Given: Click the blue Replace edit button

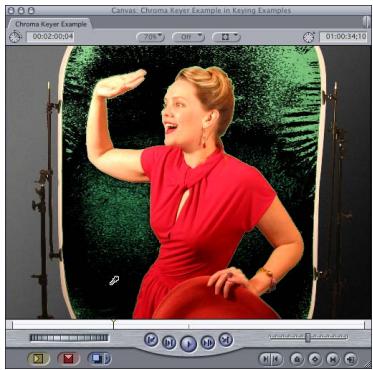Looking at the screenshot, I should coord(97,359).
